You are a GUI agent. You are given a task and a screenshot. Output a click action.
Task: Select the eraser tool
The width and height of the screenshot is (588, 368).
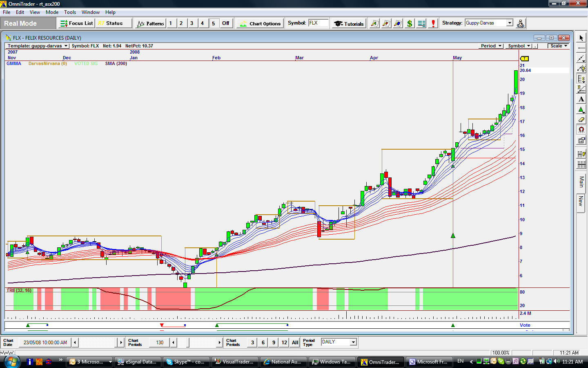[581, 120]
